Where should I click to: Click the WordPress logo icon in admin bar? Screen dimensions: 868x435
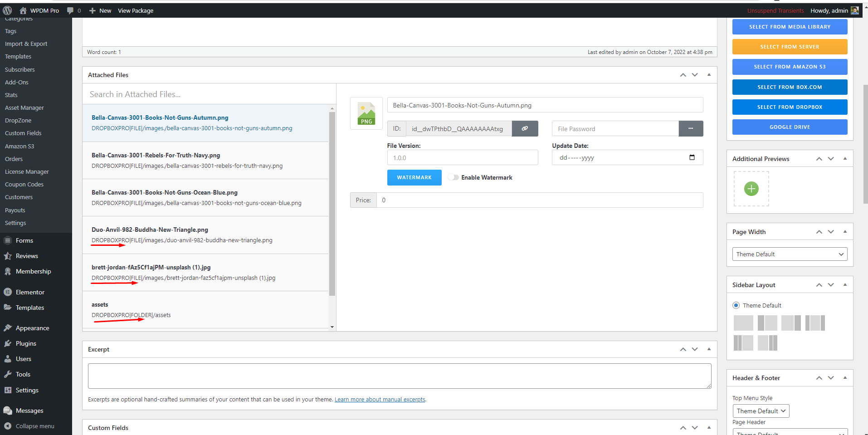7,10
